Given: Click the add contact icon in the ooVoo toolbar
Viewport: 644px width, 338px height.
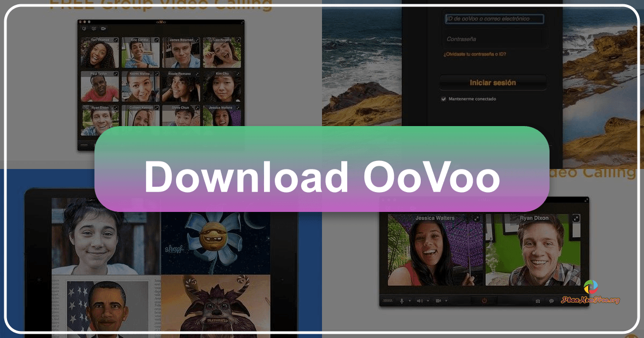Looking at the screenshot, I should coord(84,28).
